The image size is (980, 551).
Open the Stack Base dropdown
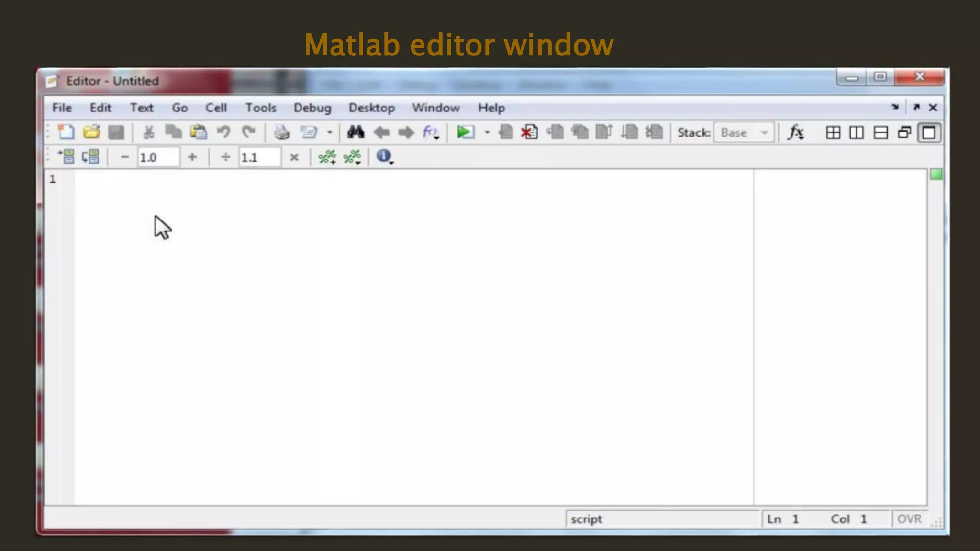coord(744,132)
